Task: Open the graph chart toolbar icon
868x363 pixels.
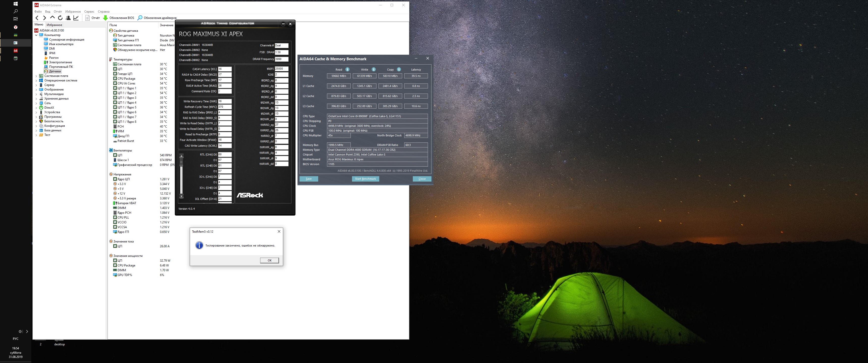Action: [76, 18]
